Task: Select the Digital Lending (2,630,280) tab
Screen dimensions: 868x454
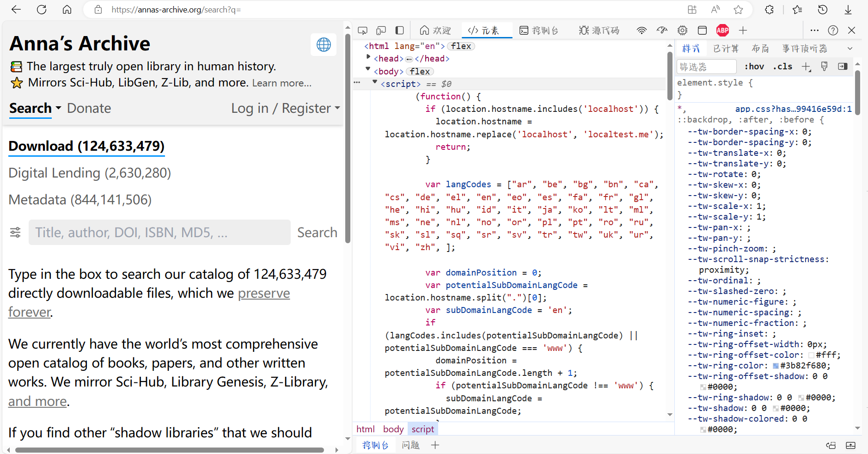Action: [90, 173]
